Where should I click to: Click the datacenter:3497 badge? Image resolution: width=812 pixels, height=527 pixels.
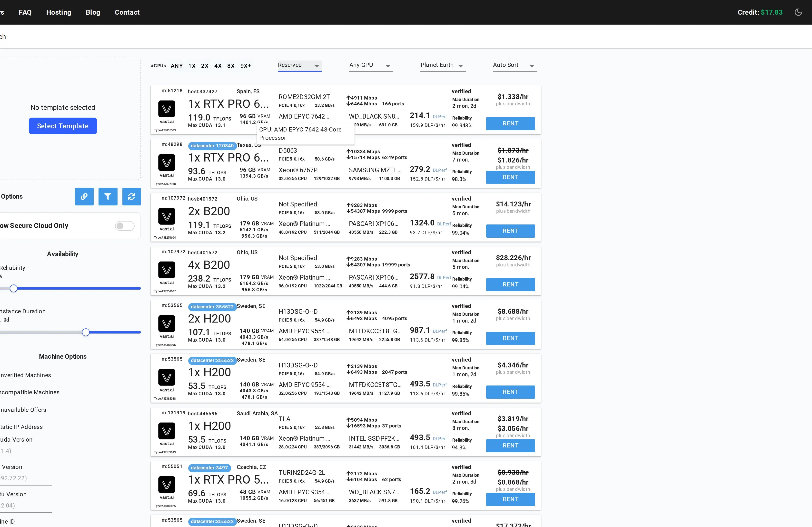(209, 468)
